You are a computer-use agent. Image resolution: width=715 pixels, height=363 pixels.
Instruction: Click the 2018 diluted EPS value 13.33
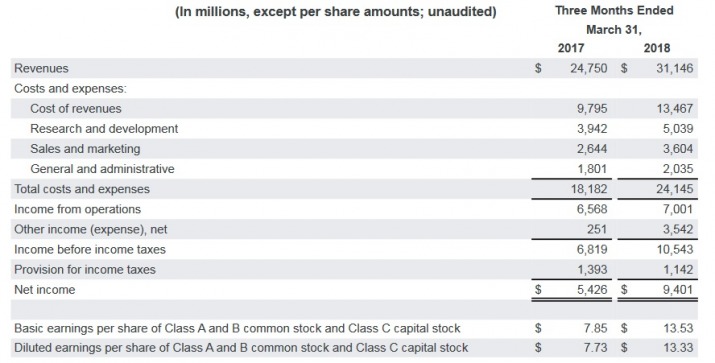click(x=678, y=348)
